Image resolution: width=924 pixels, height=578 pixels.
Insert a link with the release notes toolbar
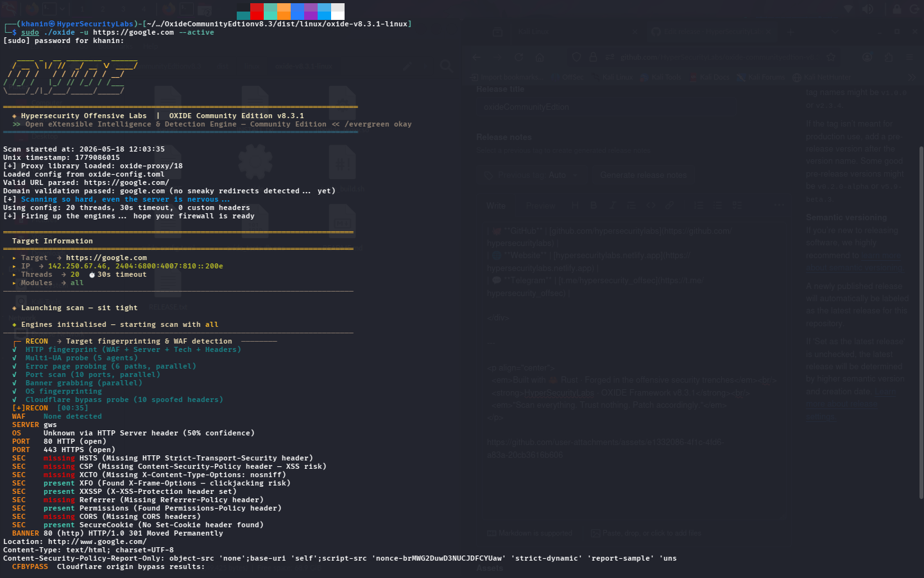click(670, 206)
